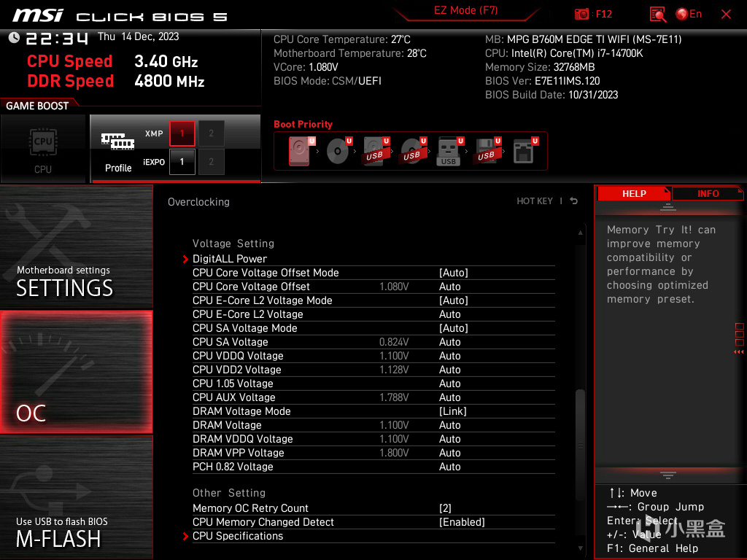Click the scrollbar up arrow
747x560 pixels.
(x=580, y=233)
